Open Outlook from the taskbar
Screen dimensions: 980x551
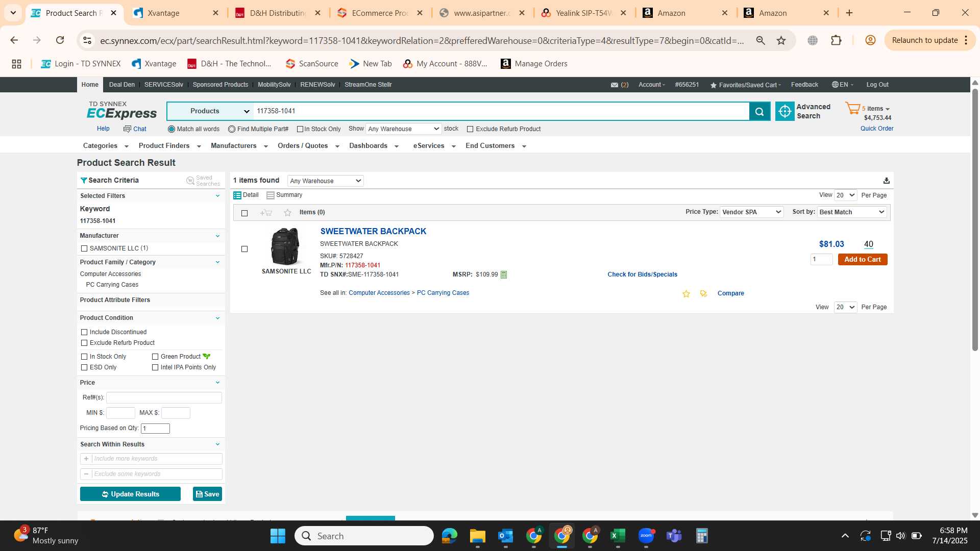pos(505,536)
